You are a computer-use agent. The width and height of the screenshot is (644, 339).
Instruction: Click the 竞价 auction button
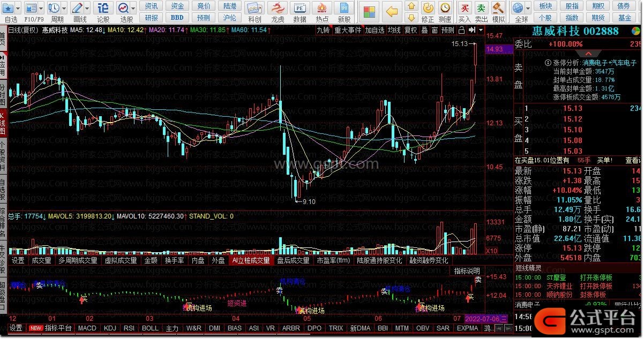204,6
